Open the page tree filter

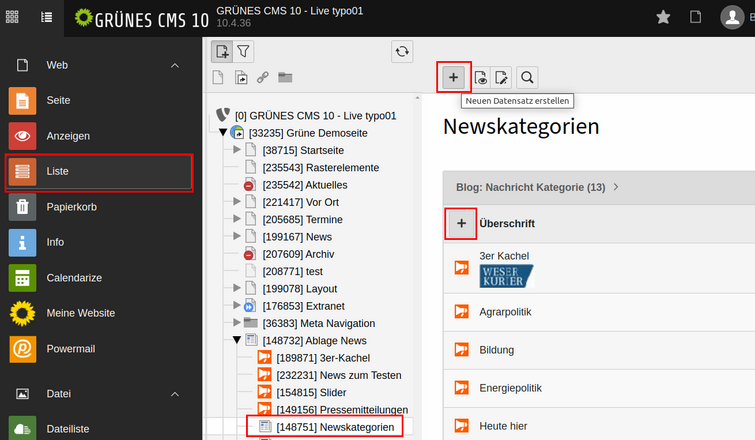[x=244, y=52]
